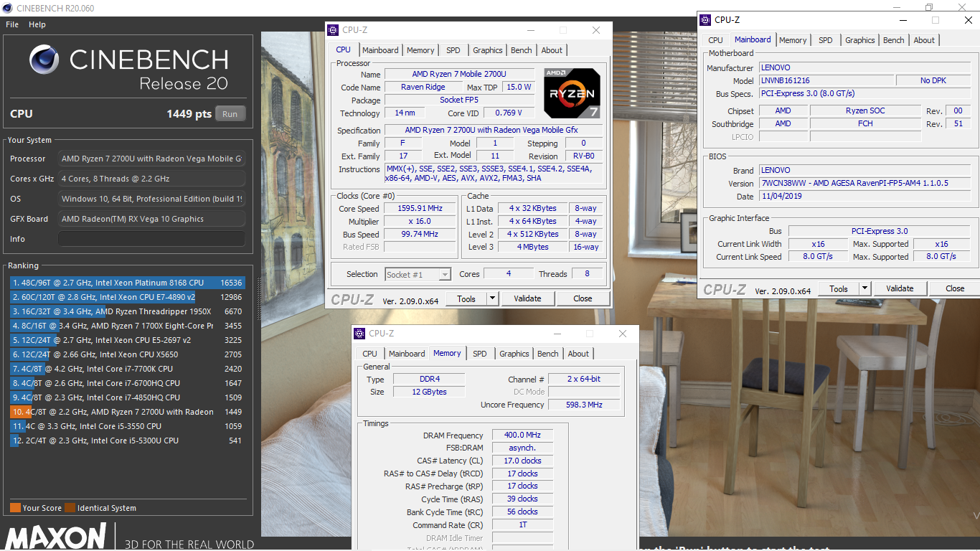Open About tab in Mainboard window
This screenshot has height=551, width=980.
coord(924,40)
